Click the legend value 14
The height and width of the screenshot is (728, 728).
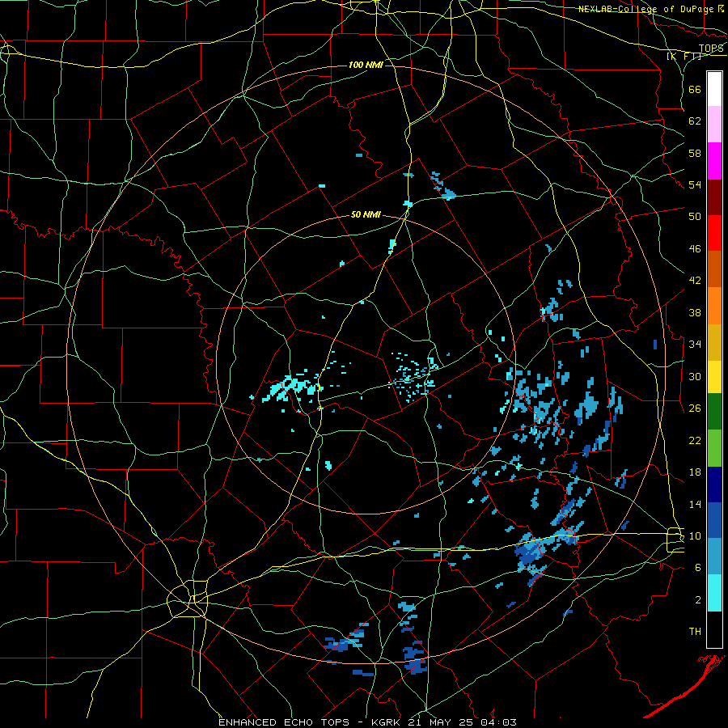pyautogui.click(x=695, y=504)
